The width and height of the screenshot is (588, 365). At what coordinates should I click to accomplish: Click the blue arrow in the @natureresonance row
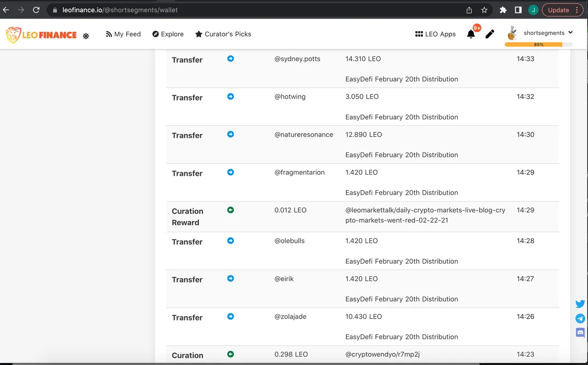click(231, 135)
